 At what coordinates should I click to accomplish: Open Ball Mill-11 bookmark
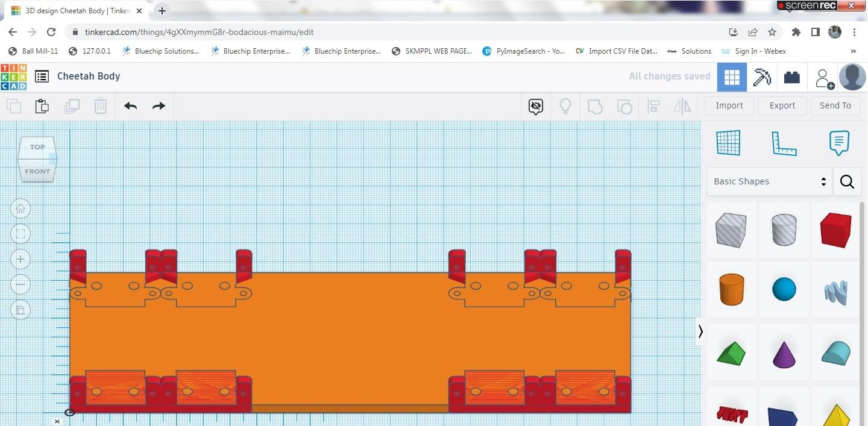tap(33, 51)
